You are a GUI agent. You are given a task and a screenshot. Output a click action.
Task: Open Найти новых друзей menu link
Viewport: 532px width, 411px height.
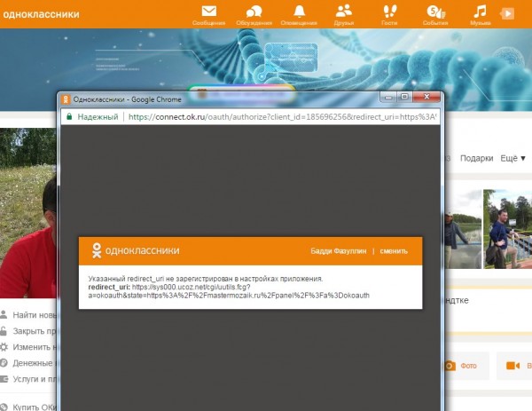pos(35,315)
